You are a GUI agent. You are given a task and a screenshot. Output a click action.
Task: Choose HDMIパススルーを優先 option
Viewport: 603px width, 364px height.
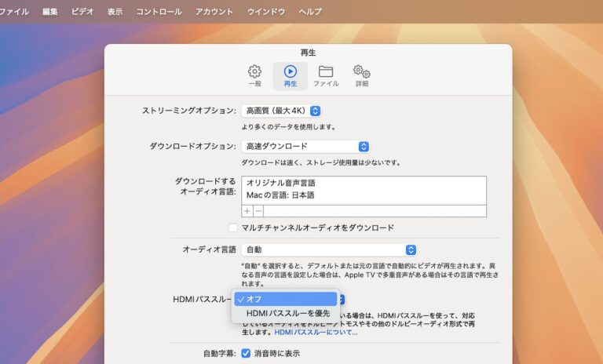[287, 313]
